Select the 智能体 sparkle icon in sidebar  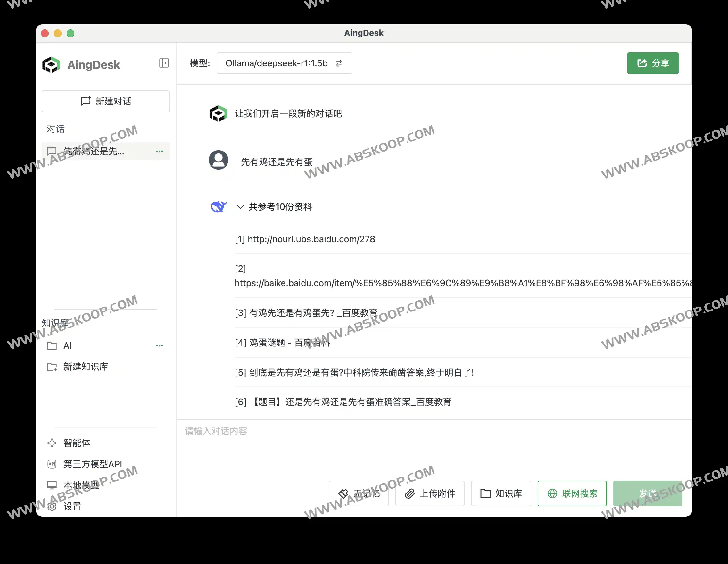tap(52, 443)
